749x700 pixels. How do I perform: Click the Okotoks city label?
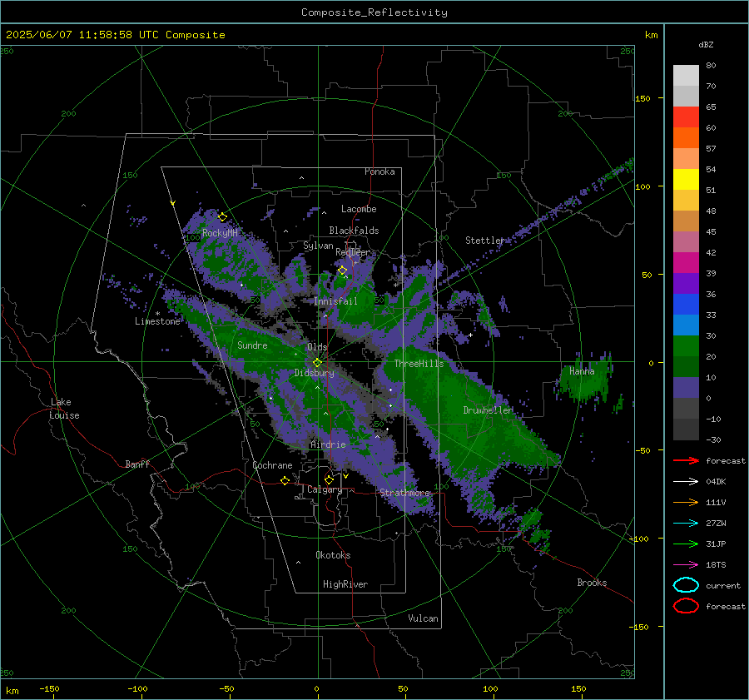coord(333,555)
